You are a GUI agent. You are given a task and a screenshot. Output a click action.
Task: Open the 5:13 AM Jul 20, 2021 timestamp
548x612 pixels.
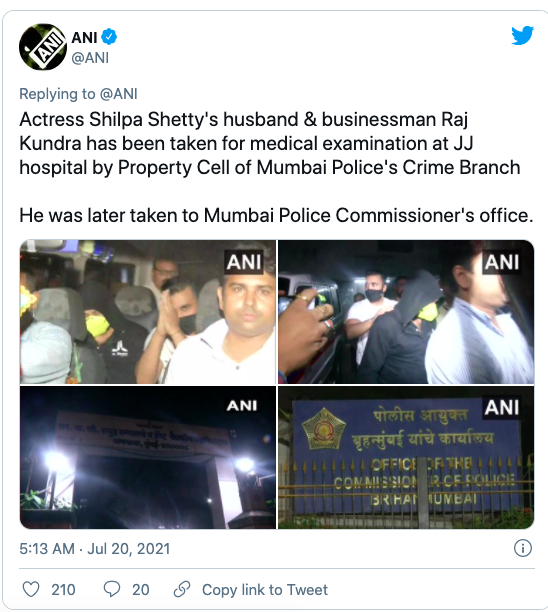95,548
